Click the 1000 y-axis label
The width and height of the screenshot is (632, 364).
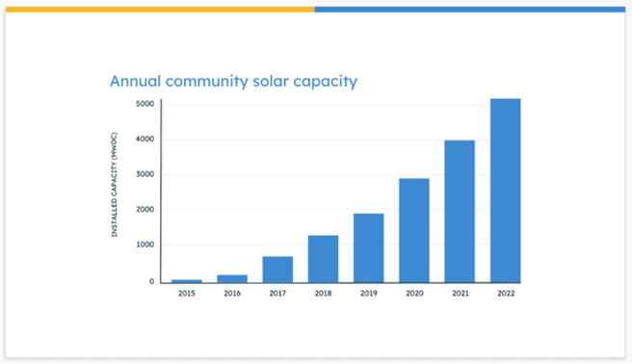145,245
